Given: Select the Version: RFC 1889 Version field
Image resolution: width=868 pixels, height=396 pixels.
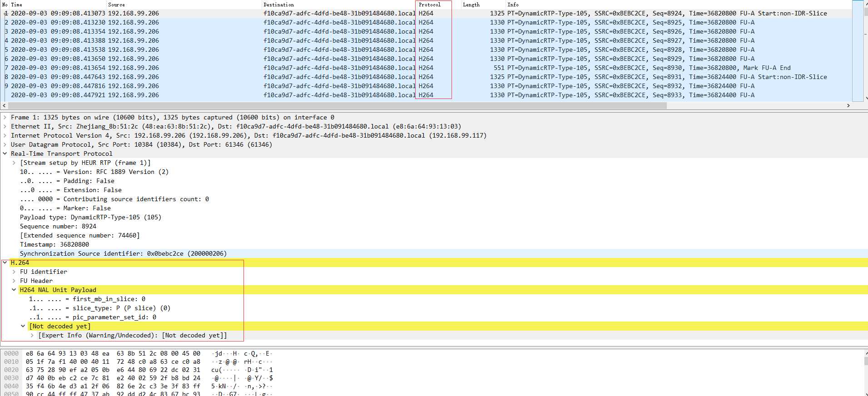Looking at the screenshot, I should 94,172.
